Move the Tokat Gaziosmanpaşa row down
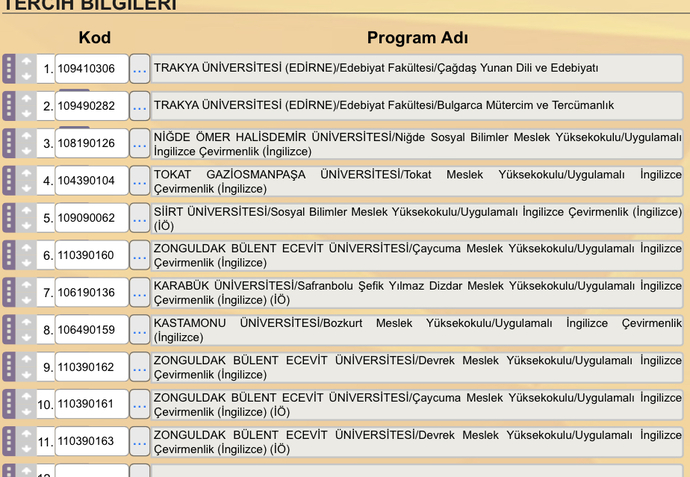Image resolution: width=690 pixels, height=477 pixels. click(26, 188)
